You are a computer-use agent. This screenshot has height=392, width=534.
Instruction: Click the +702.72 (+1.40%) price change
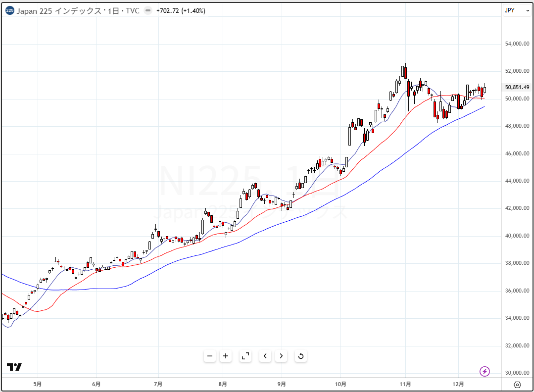click(x=181, y=11)
